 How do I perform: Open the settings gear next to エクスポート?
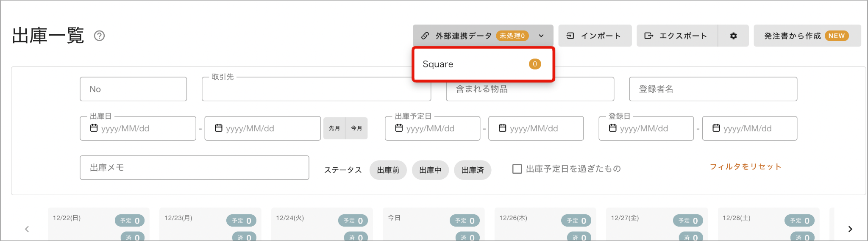click(x=733, y=36)
